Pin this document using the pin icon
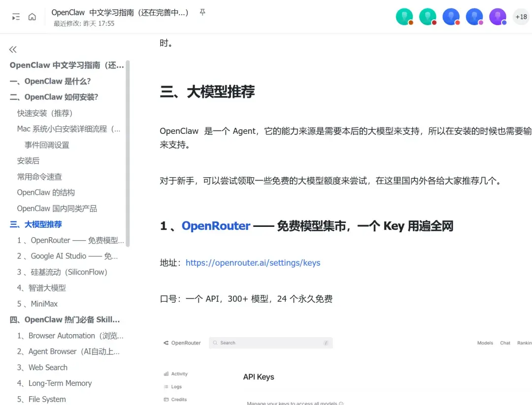The image size is (532, 405). pos(202,13)
